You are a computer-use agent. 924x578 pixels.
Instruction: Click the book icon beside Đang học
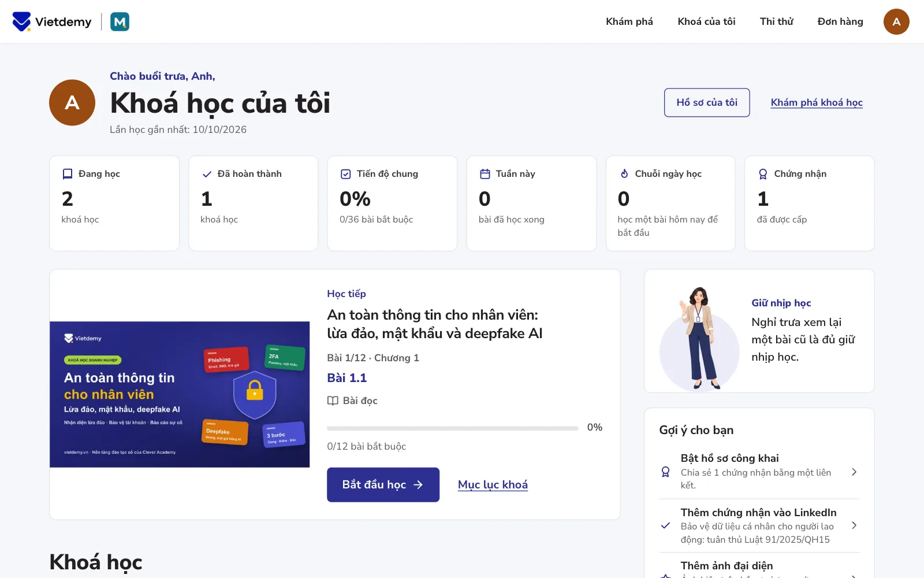(68, 174)
